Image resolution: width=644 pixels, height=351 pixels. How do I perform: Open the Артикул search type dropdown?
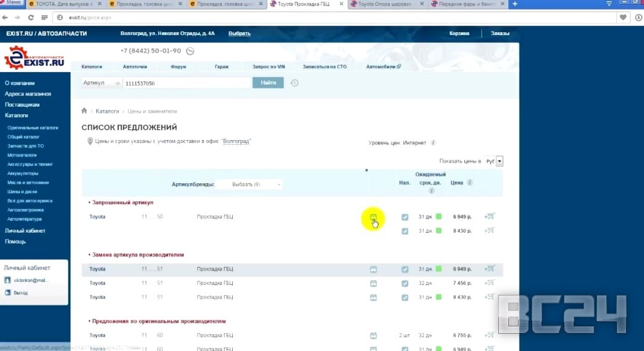click(101, 83)
